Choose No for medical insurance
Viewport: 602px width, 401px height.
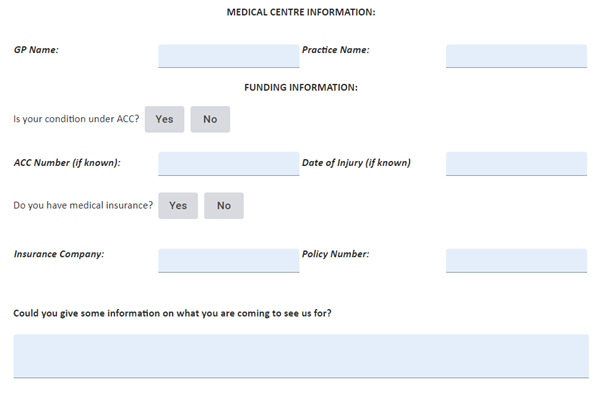click(224, 206)
